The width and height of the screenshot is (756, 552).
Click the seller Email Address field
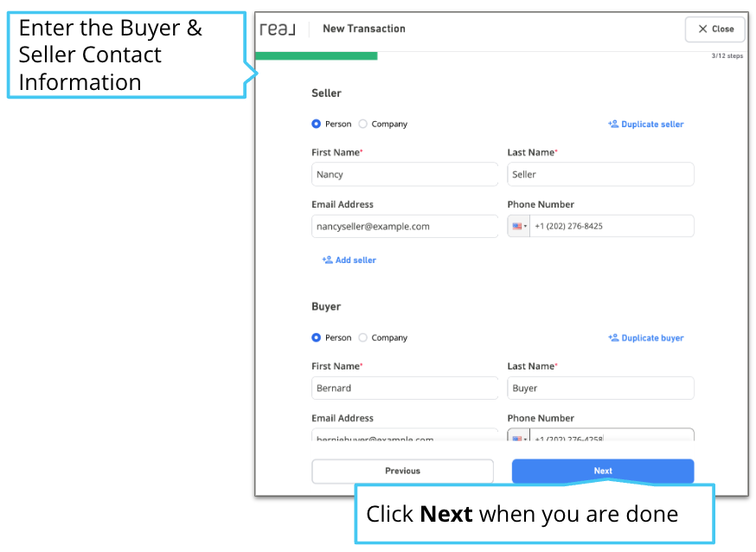(x=404, y=226)
